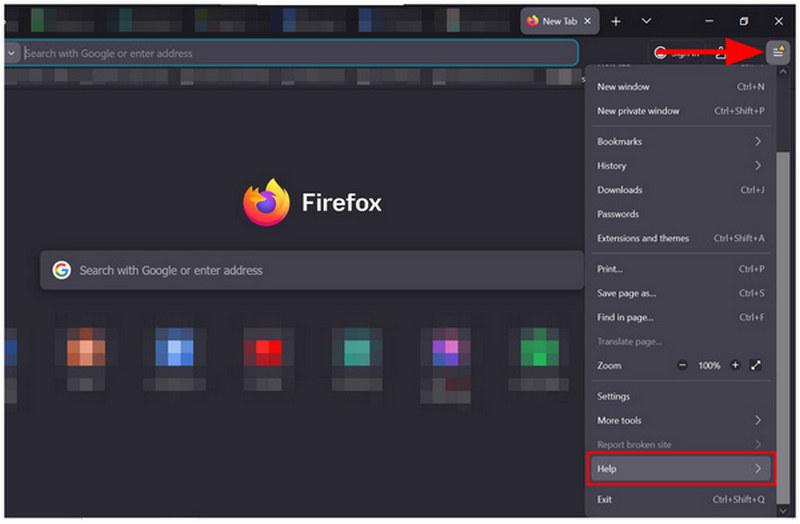This screenshot has height=524, width=800.
Task: Click the Sign in account button
Action: [x=679, y=52]
